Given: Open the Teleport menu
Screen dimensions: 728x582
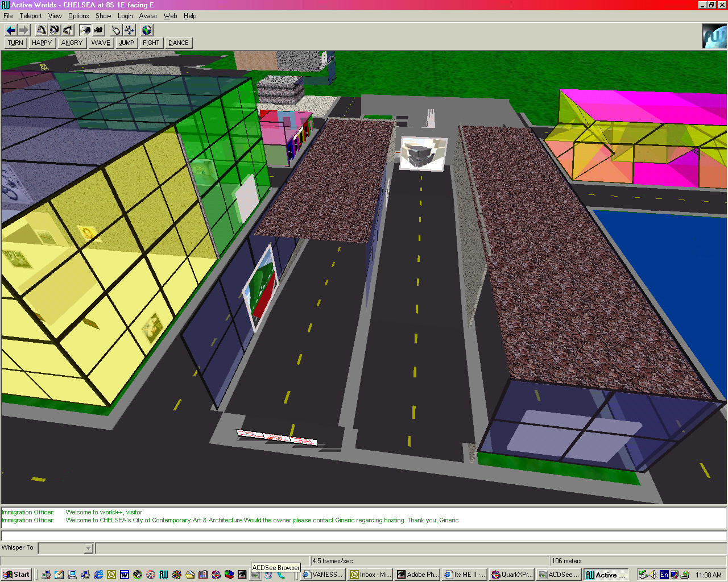Looking at the screenshot, I should (31, 16).
